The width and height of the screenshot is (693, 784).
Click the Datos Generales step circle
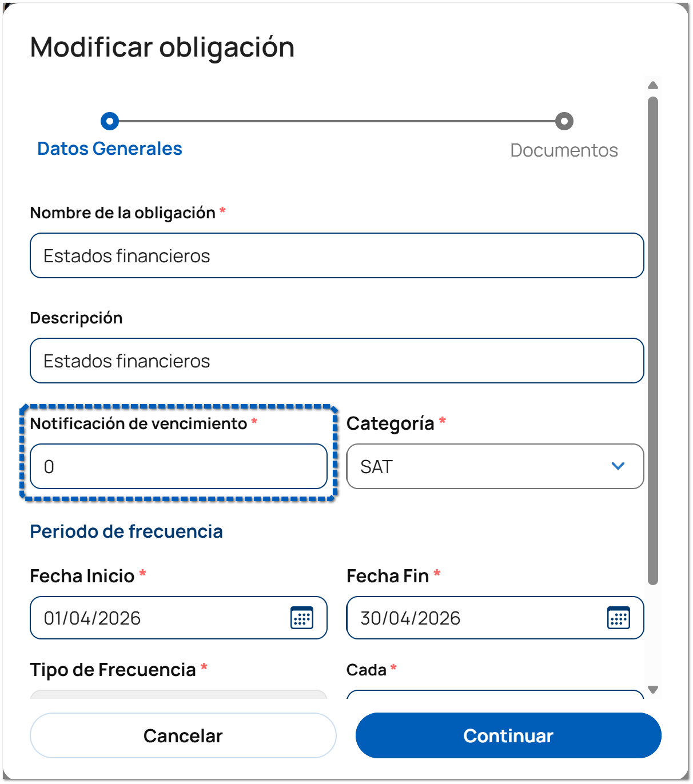[x=109, y=121]
